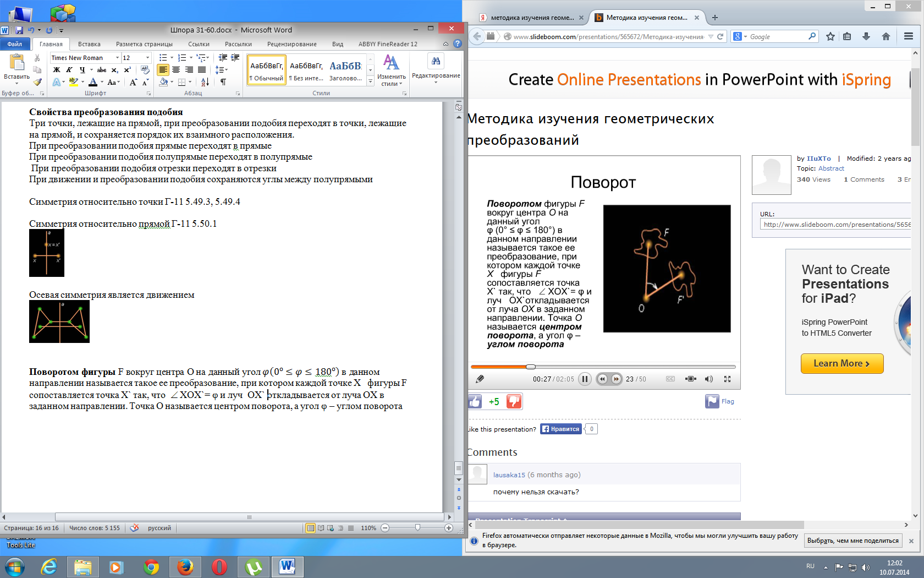Click the Facebook Нравится button
Image resolution: width=924 pixels, height=578 pixels.
point(561,429)
